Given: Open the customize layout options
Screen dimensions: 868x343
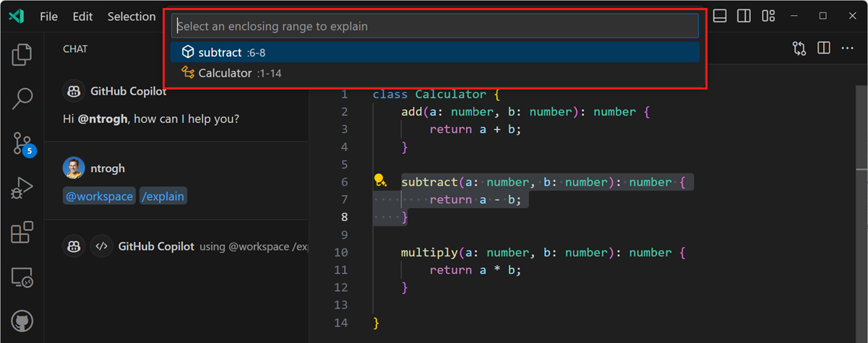Looking at the screenshot, I should click(x=768, y=16).
